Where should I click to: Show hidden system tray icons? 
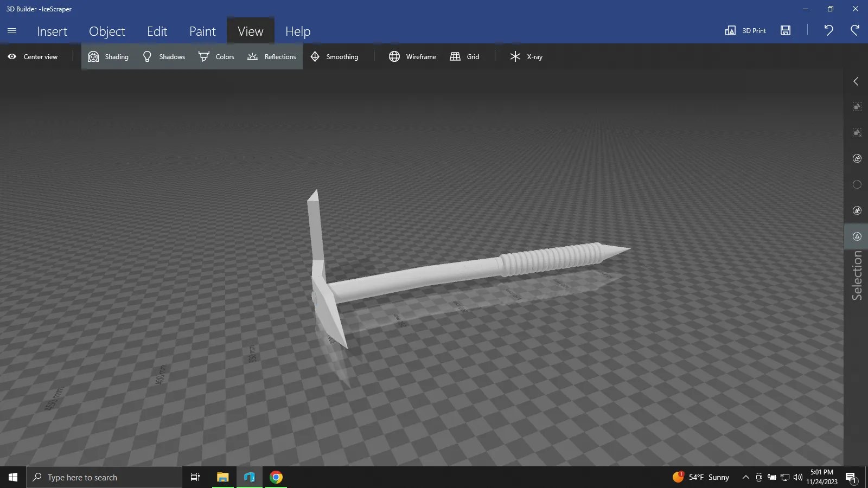(x=745, y=477)
